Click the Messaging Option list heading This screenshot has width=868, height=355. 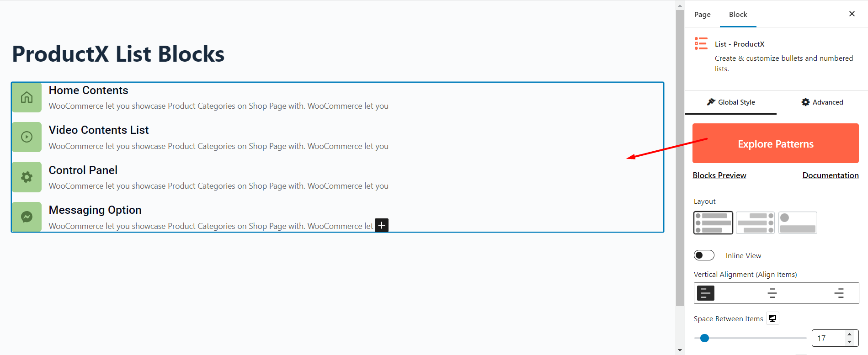tap(95, 210)
